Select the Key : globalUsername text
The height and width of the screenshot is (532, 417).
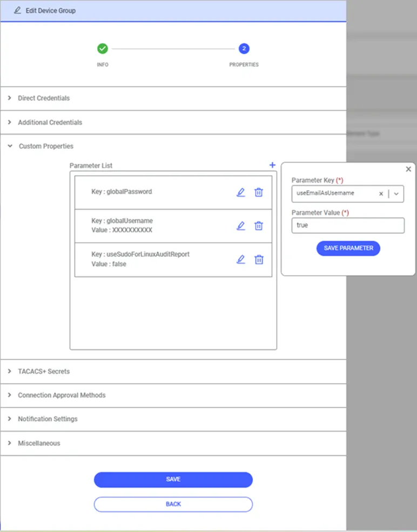122,221
